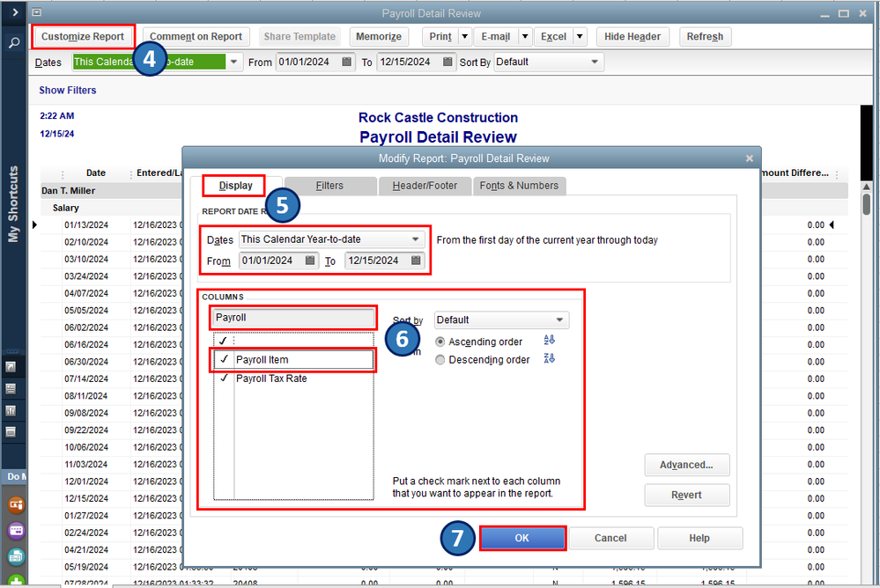Viewport: 880px width, 588px height.
Task: Click the teal checks Do More icon
Action: pyautogui.click(x=16, y=556)
